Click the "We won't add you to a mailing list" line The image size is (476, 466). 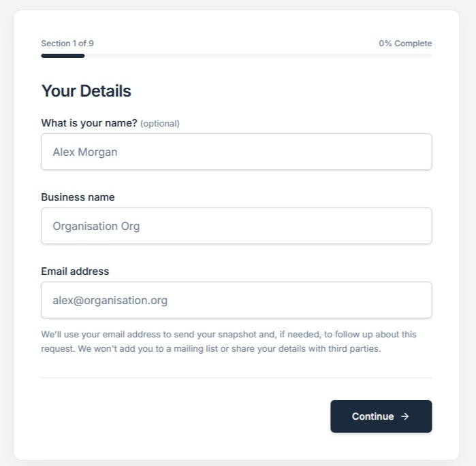pyautogui.click(x=211, y=349)
